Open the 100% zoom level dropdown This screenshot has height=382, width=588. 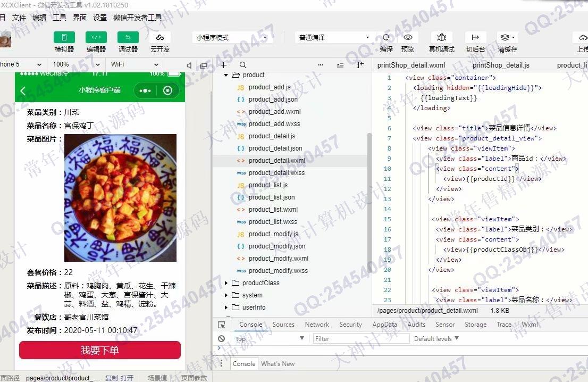(76, 64)
